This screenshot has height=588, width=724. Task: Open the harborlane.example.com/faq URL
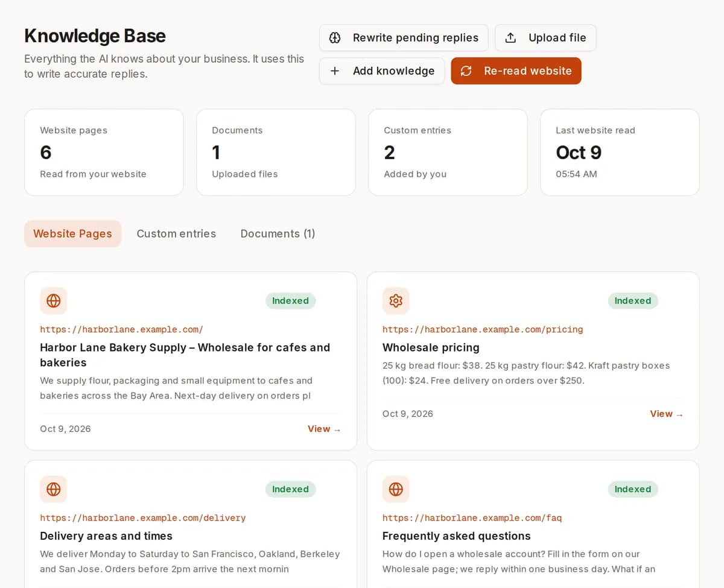pyautogui.click(x=472, y=518)
